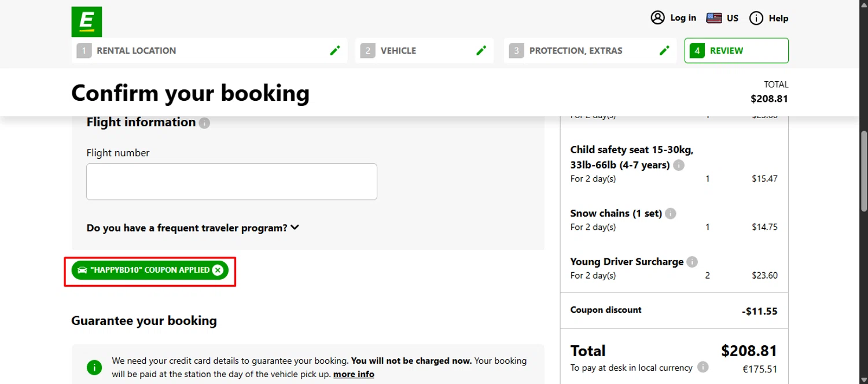
Task: Click the Europcar green logo
Action: 87,22
